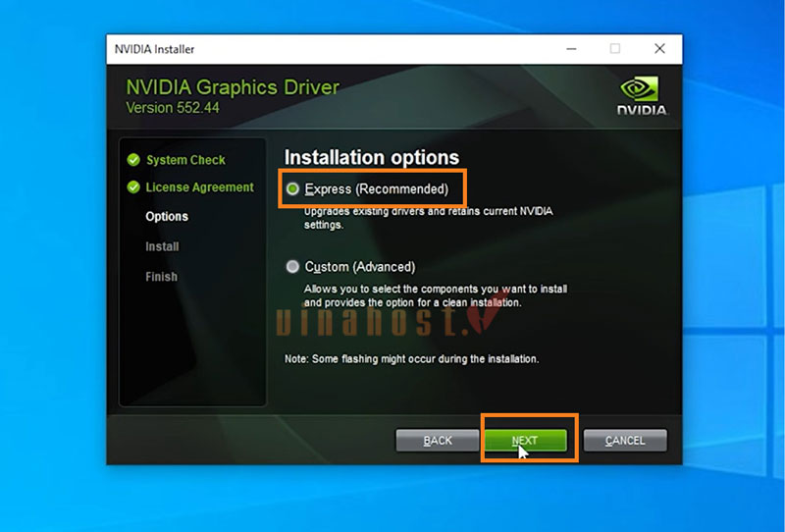The height and width of the screenshot is (532, 785).
Task: Click the License Agreement green checkmark icon
Action: pyautogui.click(x=133, y=186)
